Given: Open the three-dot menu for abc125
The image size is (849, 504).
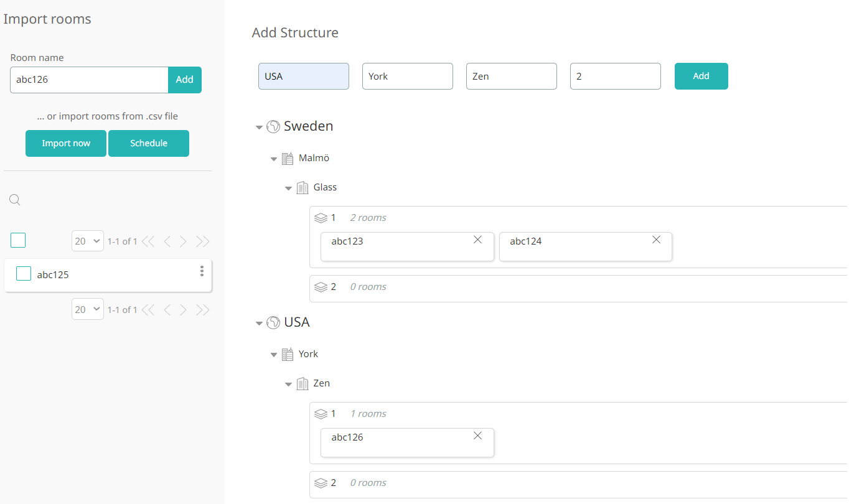Looking at the screenshot, I should coord(202,271).
